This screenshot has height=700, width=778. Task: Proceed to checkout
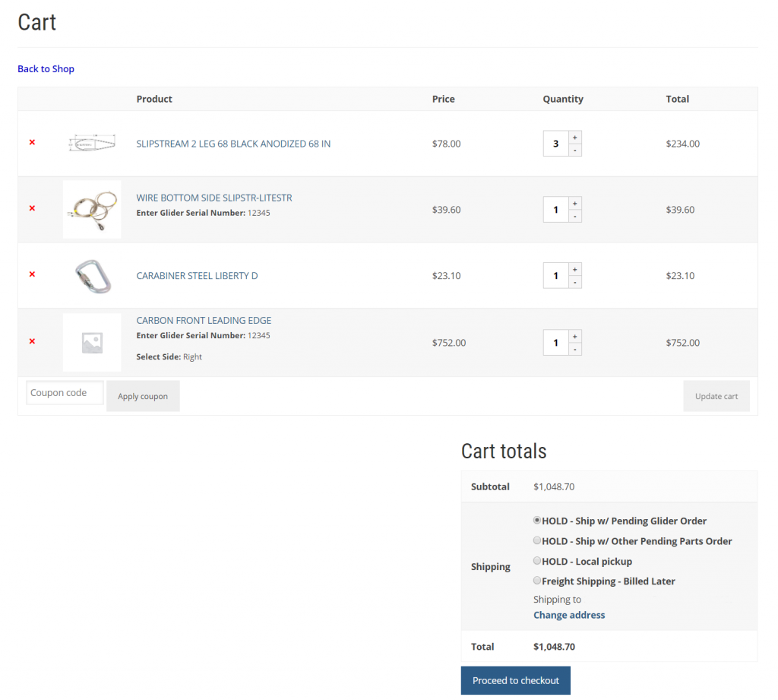(x=515, y=680)
